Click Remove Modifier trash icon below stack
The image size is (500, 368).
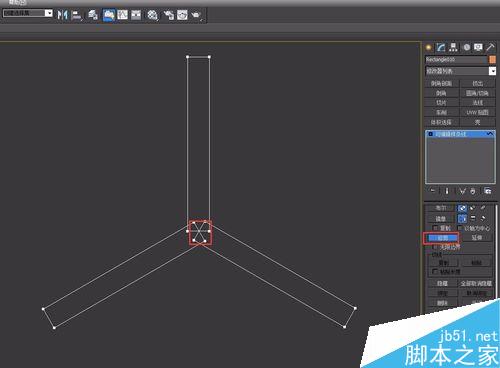pos(473,191)
